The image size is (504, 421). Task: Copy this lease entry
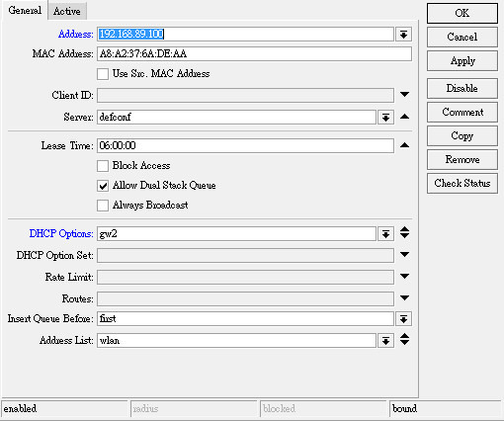(462, 135)
